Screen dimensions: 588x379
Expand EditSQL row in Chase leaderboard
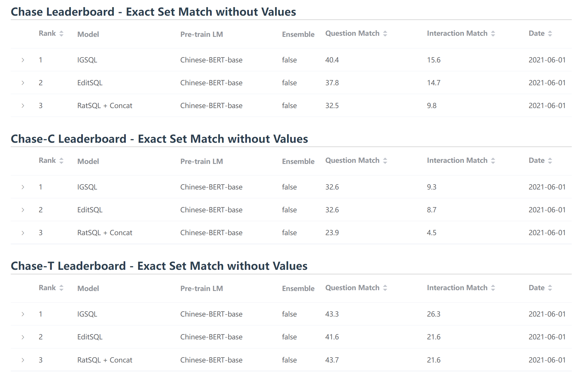(x=23, y=83)
